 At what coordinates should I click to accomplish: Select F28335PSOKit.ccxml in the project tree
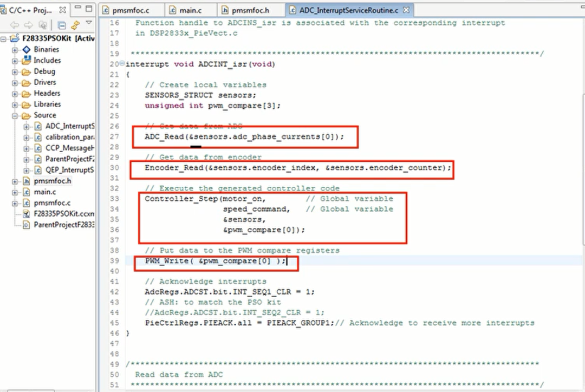64,214
